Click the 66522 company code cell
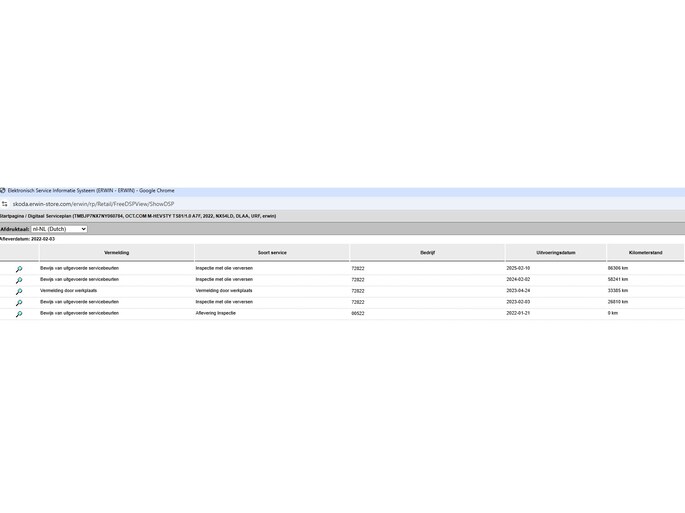The height and width of the screenshot is (513, 685). 358,313
